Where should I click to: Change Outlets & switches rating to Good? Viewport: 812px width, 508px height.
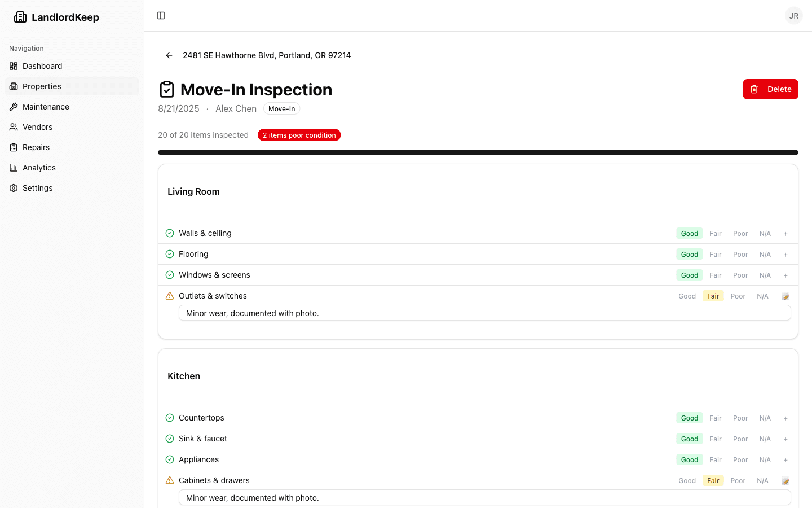click(x=687, y=296)
